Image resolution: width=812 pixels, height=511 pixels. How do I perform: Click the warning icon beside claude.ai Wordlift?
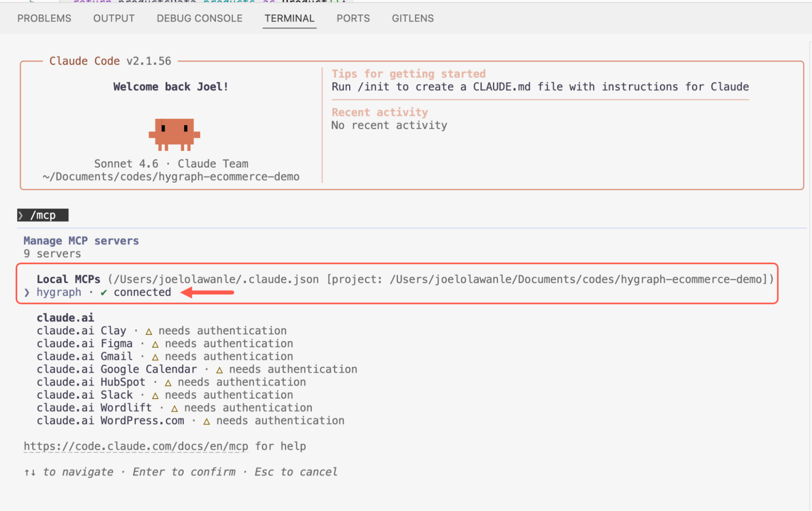coord(175,408)
